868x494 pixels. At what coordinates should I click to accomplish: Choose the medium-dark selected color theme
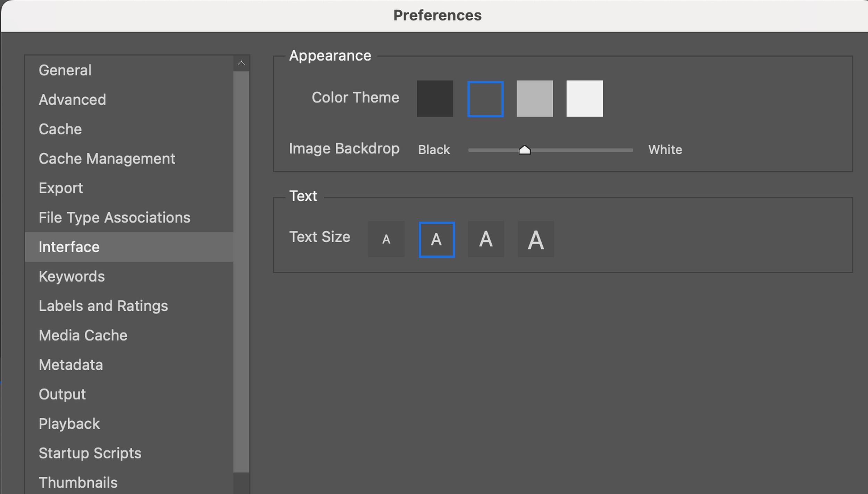click(485, 99)
